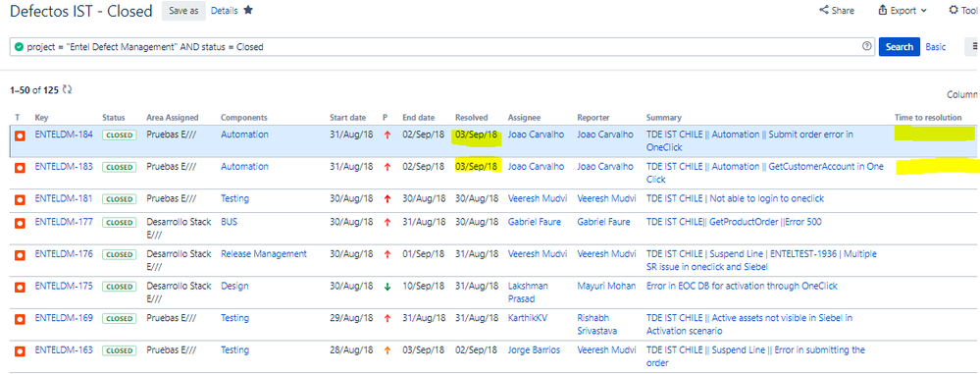The height and width of the screenshot is (374, 980).
Task: Click the priority arrow for ENTELDM-181
Action: [387, 199]
